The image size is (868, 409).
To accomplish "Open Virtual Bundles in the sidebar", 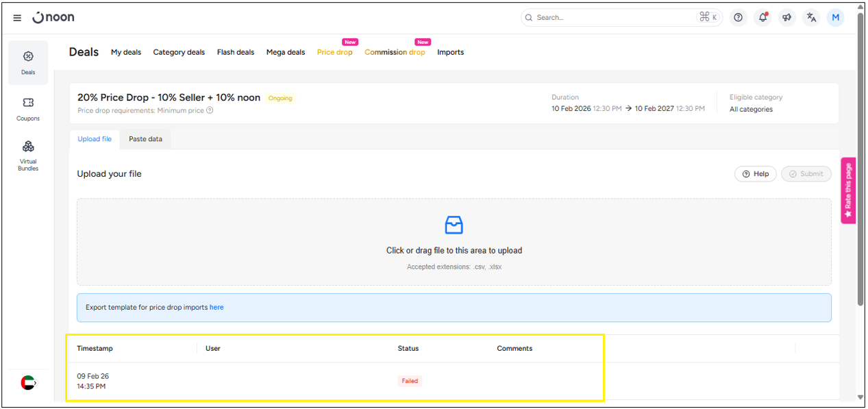I will coord(28,155).
